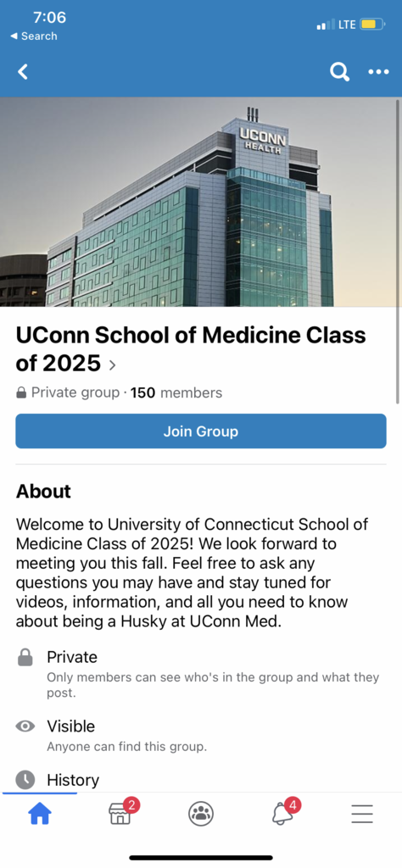The width and height of the screenshot is (402, 868).
Task: Open the three-dot more options menu
Action: pyautogui.click(x=379, y=72)
